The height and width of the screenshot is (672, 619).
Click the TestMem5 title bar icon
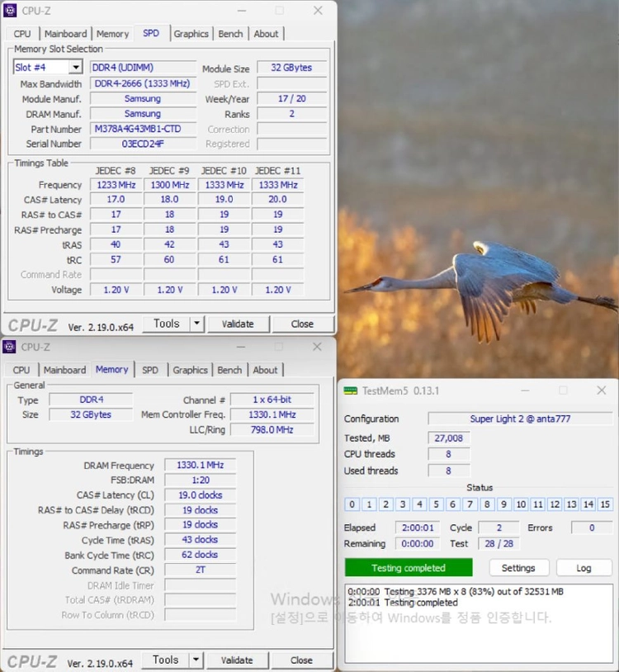[351, 390]
